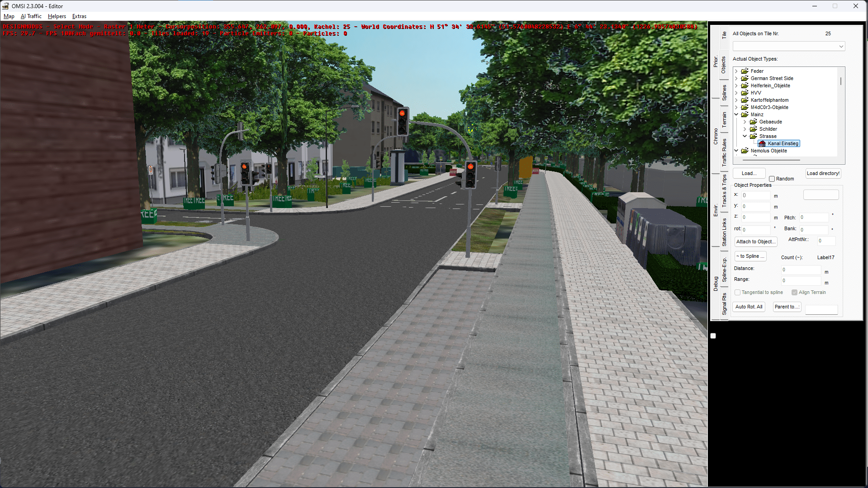
Task: Click the Gebaeude folder icon
Action: click(753, 122)
